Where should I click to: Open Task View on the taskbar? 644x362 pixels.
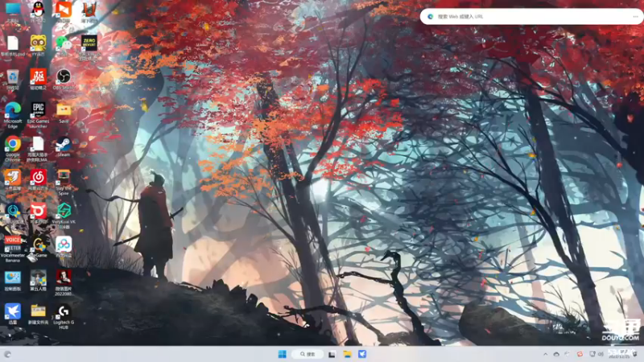tap(332, 354)
